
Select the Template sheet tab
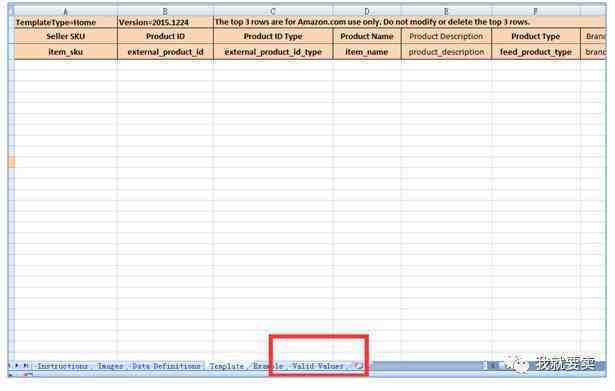pos(227,366)
